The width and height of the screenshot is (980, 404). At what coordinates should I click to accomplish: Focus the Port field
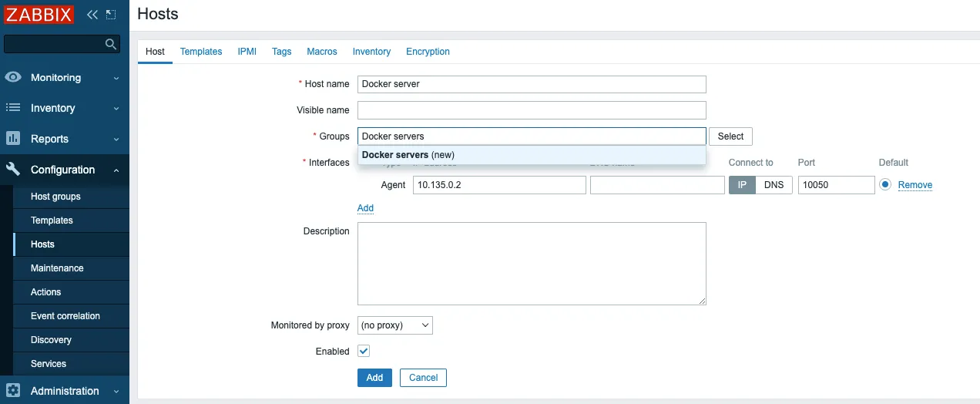click(x=836, y=185)
